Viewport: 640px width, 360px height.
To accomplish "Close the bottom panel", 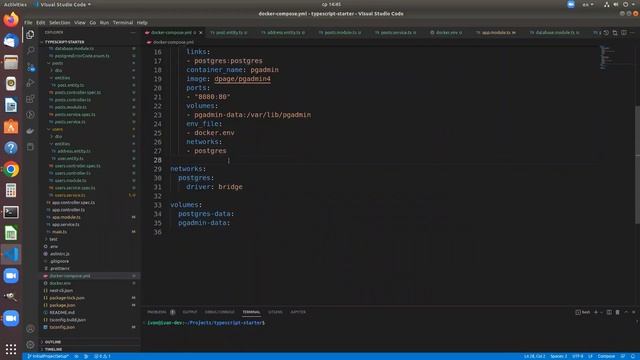I will pos(634,312).
